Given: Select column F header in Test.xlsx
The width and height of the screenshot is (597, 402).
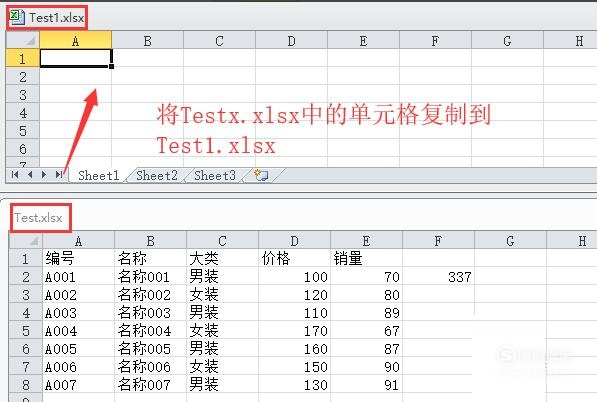Looking at the screenshot, I should coord(438,240).
